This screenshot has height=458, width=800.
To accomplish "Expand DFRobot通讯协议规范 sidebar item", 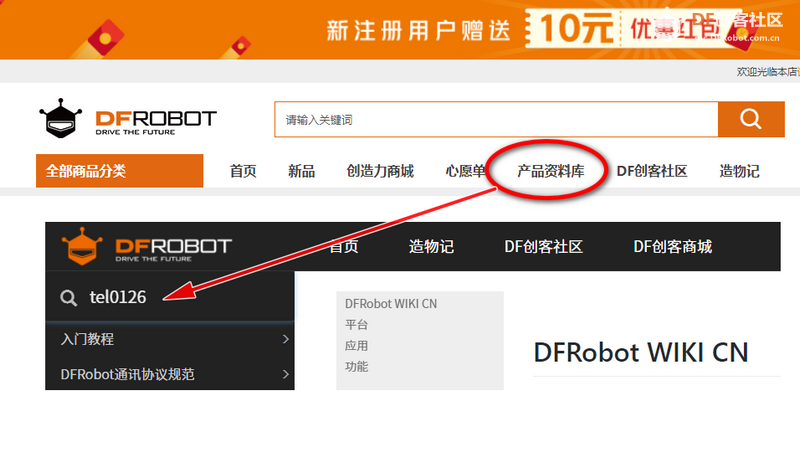I will (x=170, y=374).
